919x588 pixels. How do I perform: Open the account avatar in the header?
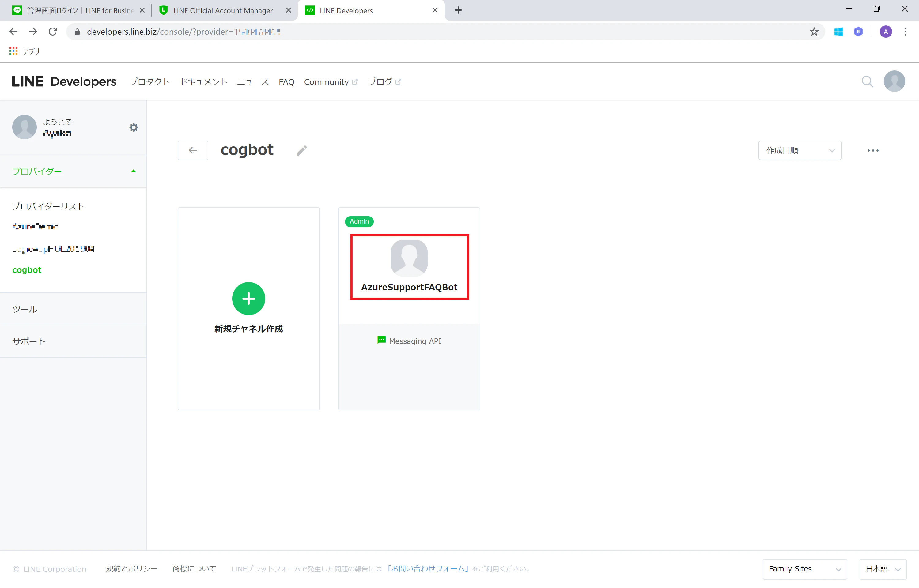click(894, 81)
